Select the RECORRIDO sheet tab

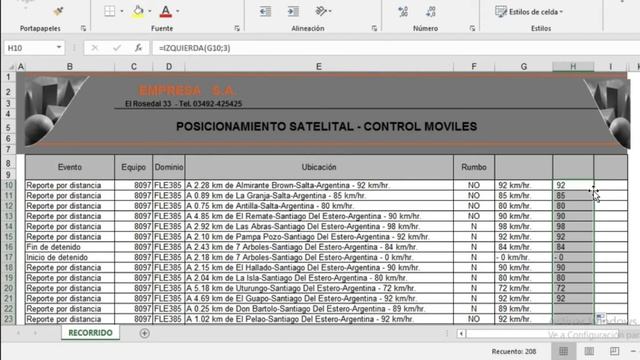[90, 333]
